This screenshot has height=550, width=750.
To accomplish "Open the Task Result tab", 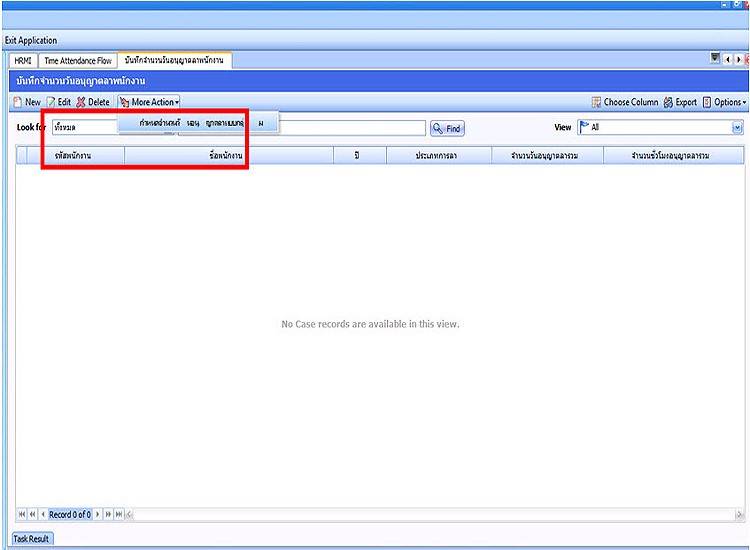I will tap(33, 539).
